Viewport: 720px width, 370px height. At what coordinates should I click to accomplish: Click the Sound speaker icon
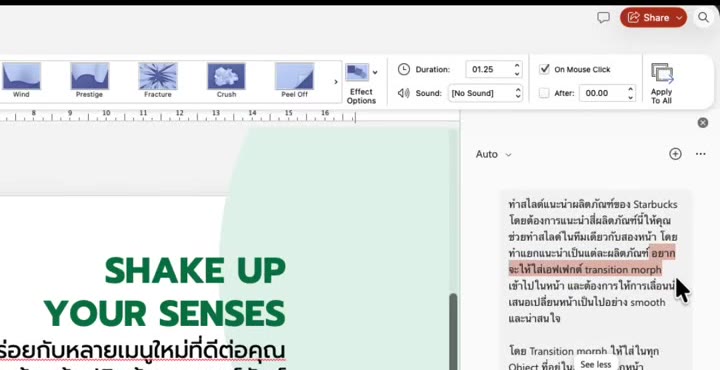click(x=404, y=93)
